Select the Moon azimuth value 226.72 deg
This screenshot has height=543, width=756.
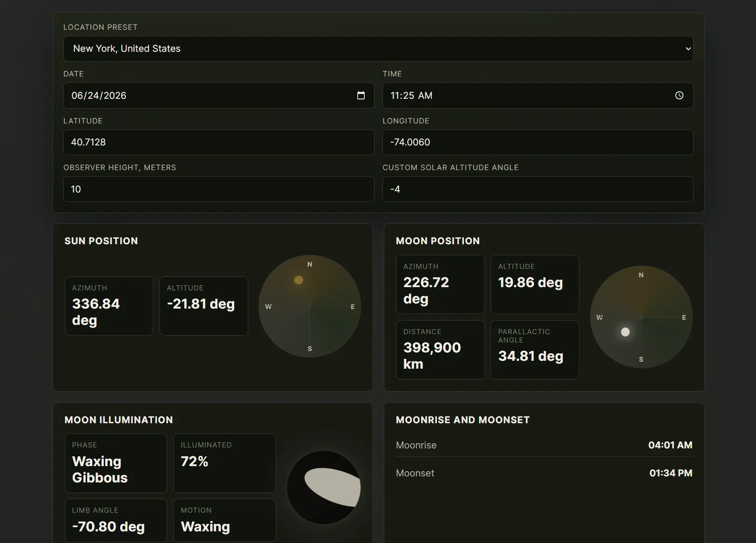click(x=426, y=290)
